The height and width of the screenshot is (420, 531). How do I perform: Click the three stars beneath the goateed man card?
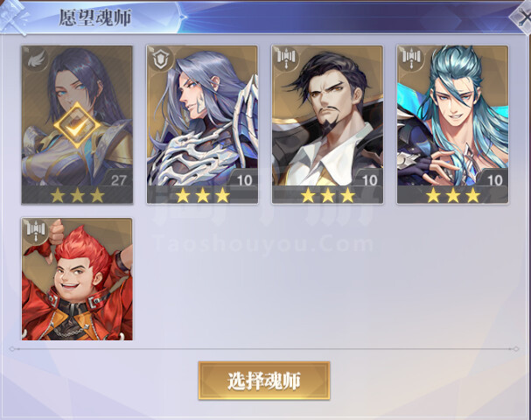[x=328, y=195]
